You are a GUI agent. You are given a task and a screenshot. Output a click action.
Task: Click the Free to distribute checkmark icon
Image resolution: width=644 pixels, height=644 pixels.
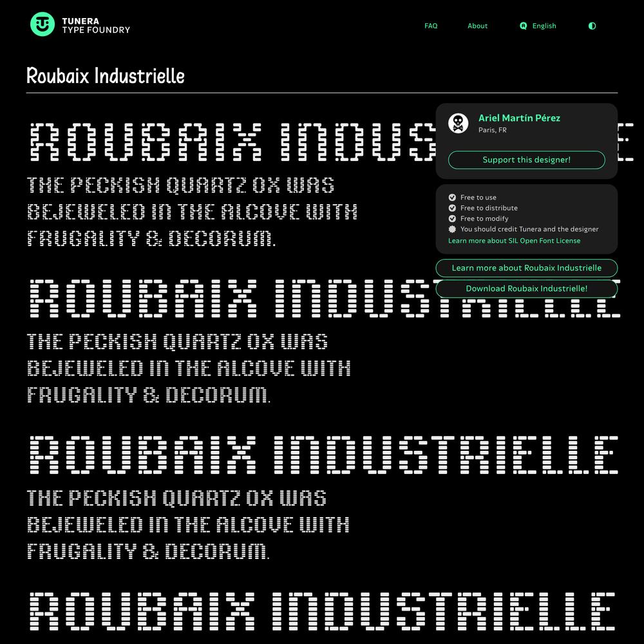pos(452,208)
